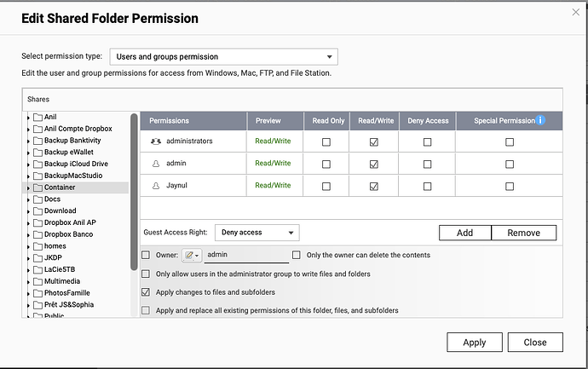Viewport: 588px width, 369px height.
Task: Uncheck Read/Write for admin
Action: pyautogui.click(x=374, y=164)
